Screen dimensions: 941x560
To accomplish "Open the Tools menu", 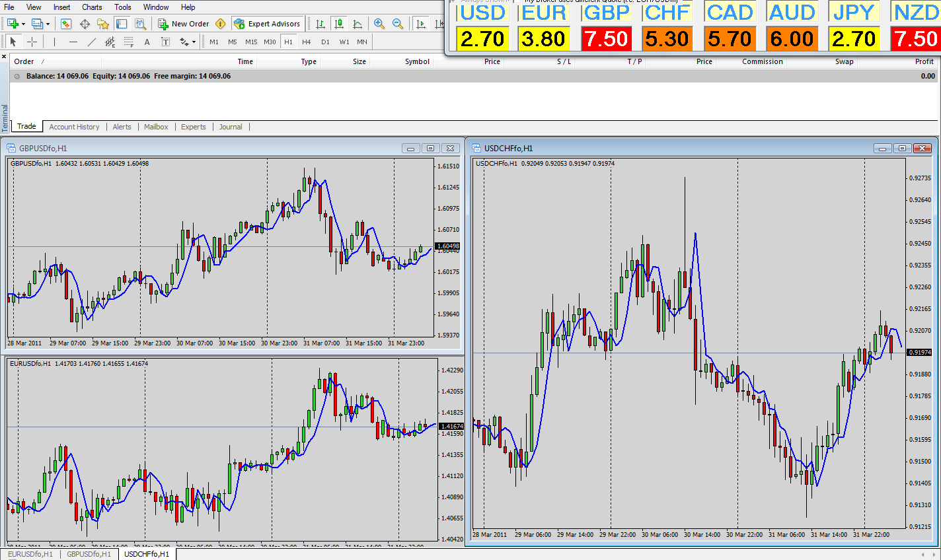I will 123,7.
